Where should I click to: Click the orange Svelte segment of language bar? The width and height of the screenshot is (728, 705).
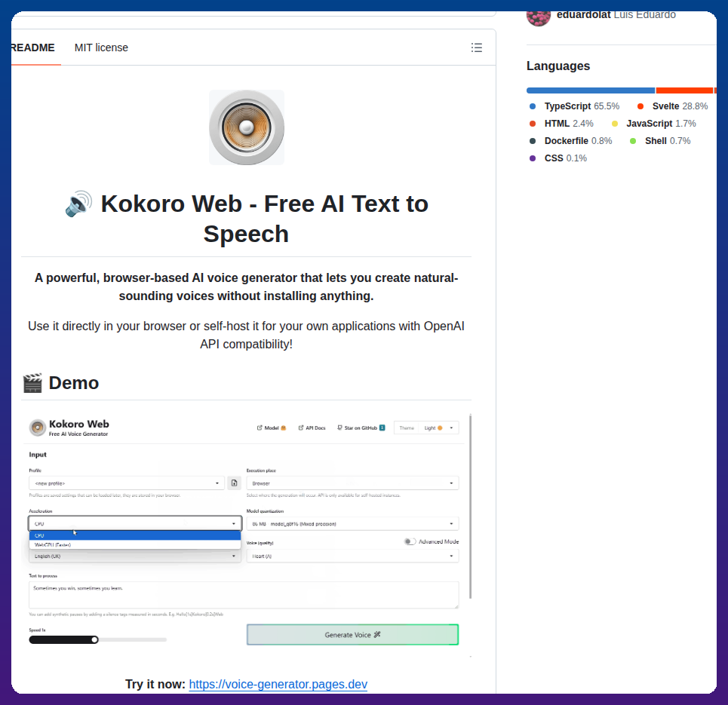pyautogui.click(x=684, y=90)
